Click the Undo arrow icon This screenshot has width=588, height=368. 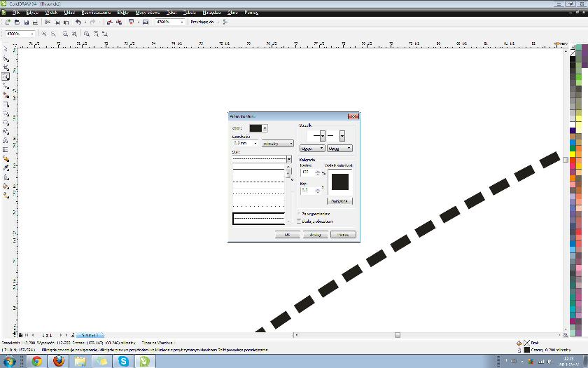click(x=78, y=22)
